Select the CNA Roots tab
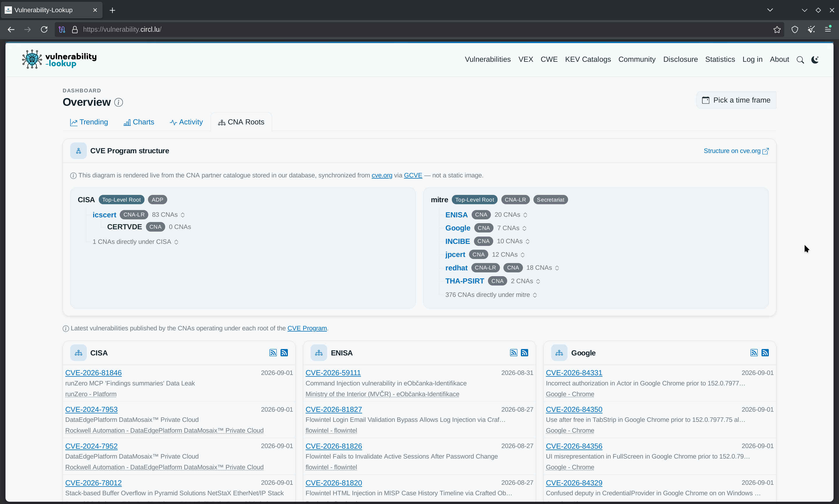This screenshot has width=839, height=504. pos(242,122)
